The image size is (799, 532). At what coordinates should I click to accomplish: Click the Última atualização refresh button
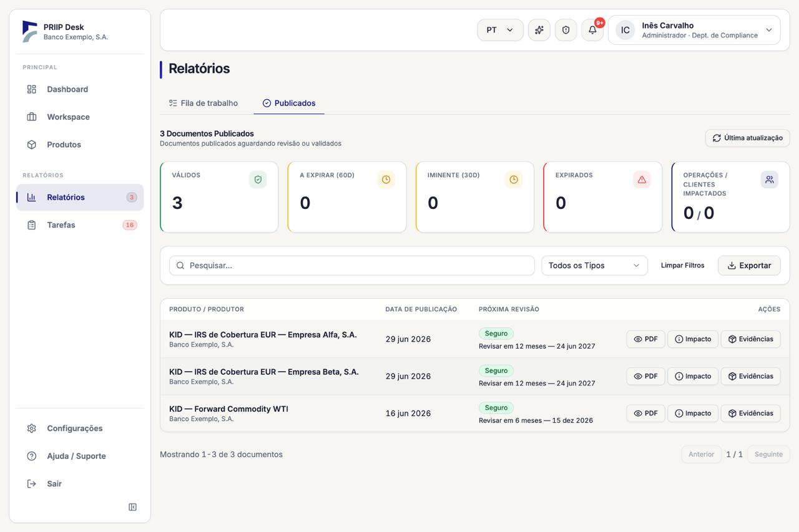pos(748,138)
